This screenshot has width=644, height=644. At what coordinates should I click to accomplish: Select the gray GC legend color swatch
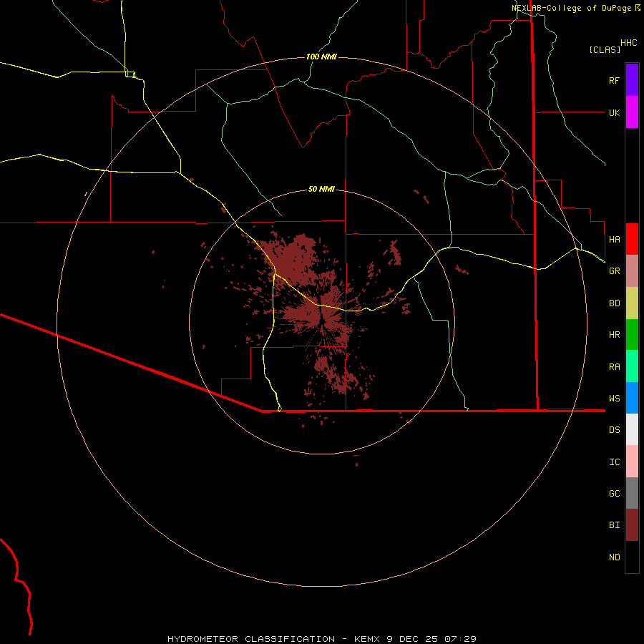coord(632,493)
